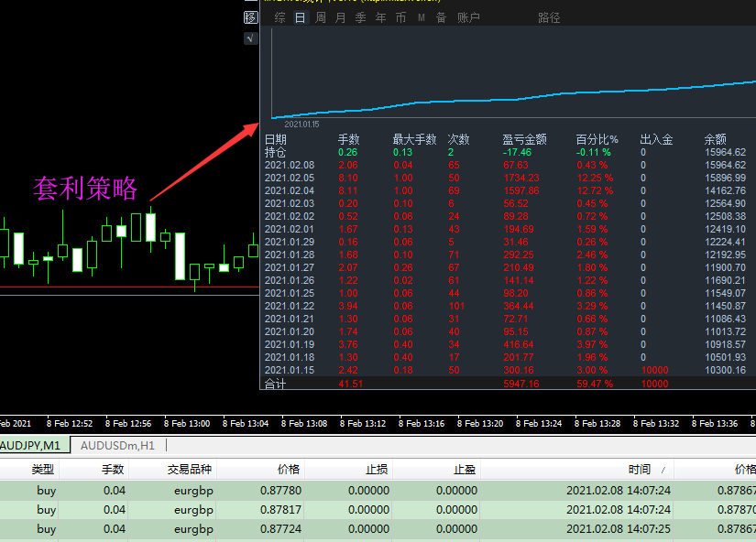Open the 账户 account tab
This screenshot has height=542, width=756.
point(468,17)
